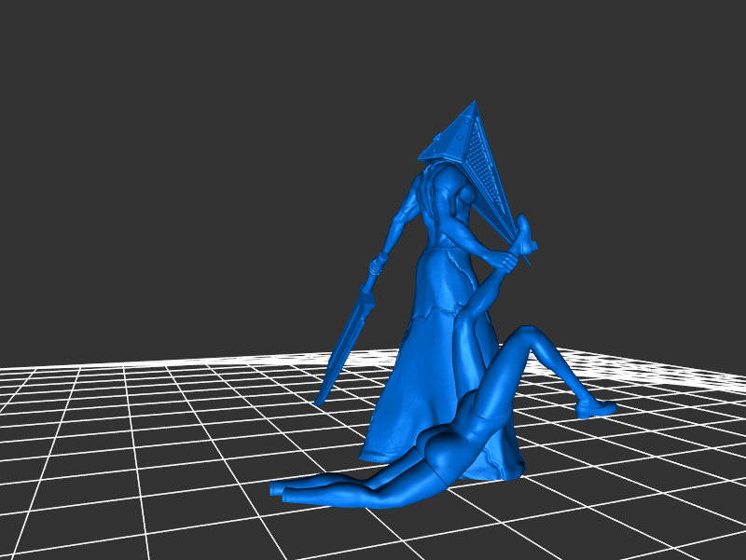Click the mannequin's shoe resting on the right
The image size is (746, 560).
point(595,407)
